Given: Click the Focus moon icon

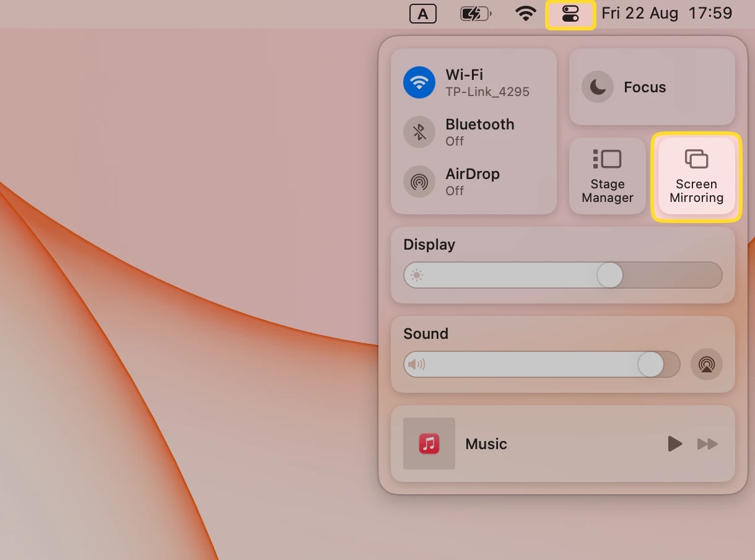Looking at the screenshot, I should tap(597, 87).
